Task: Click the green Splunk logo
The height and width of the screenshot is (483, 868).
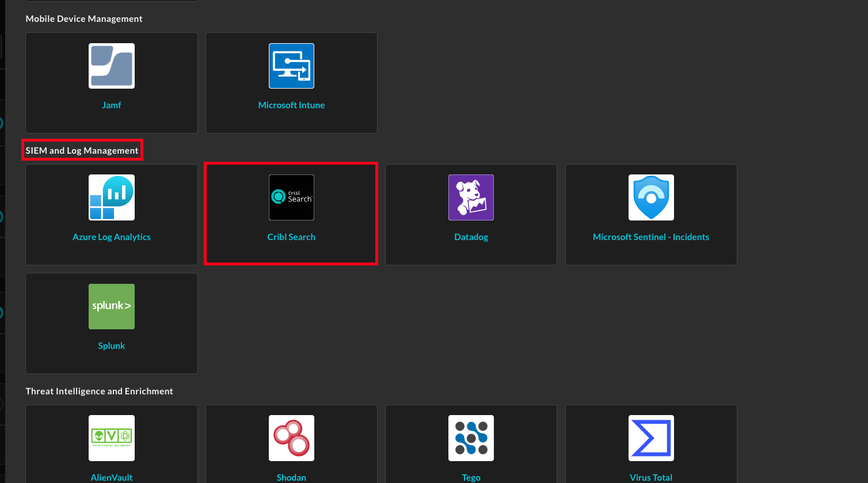Action: pos(112,306)
